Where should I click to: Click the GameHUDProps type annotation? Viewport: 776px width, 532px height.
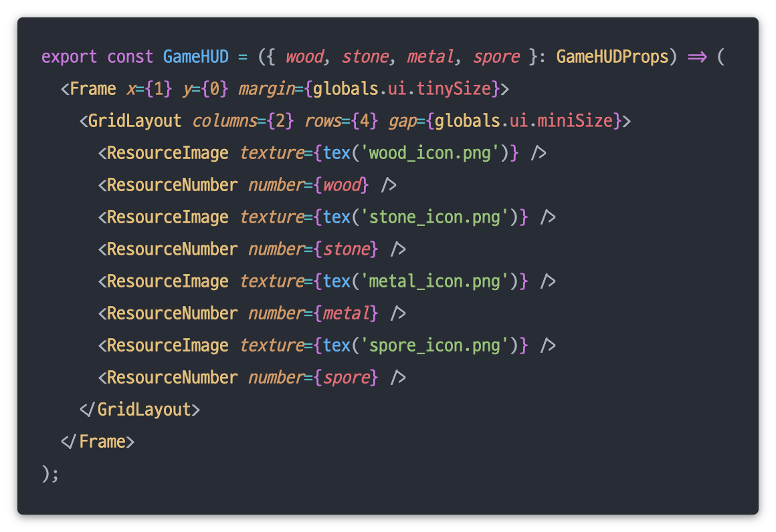612,57
